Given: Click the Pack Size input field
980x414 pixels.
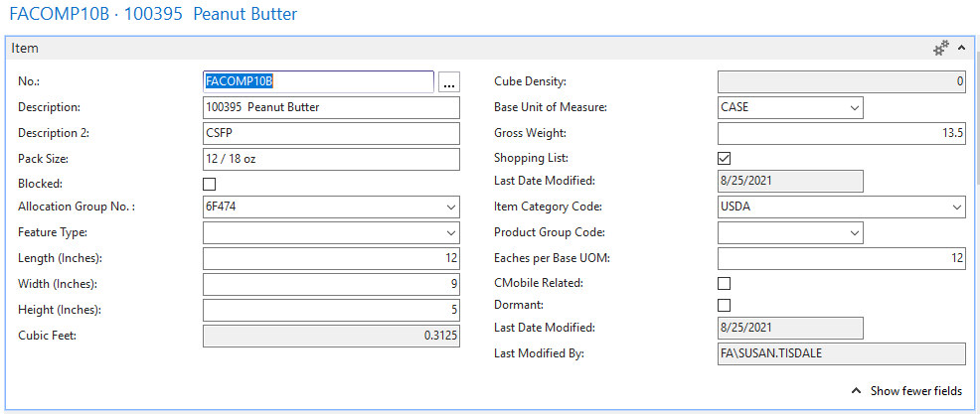Looking at the screenshot, I should 331,159.
